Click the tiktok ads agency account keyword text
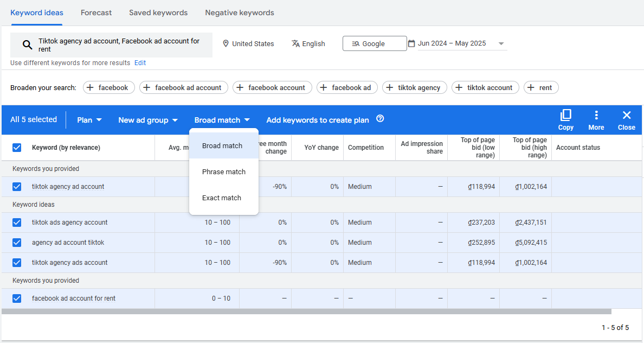This screenshot has width=644, height=343. [x=70, y=223]
